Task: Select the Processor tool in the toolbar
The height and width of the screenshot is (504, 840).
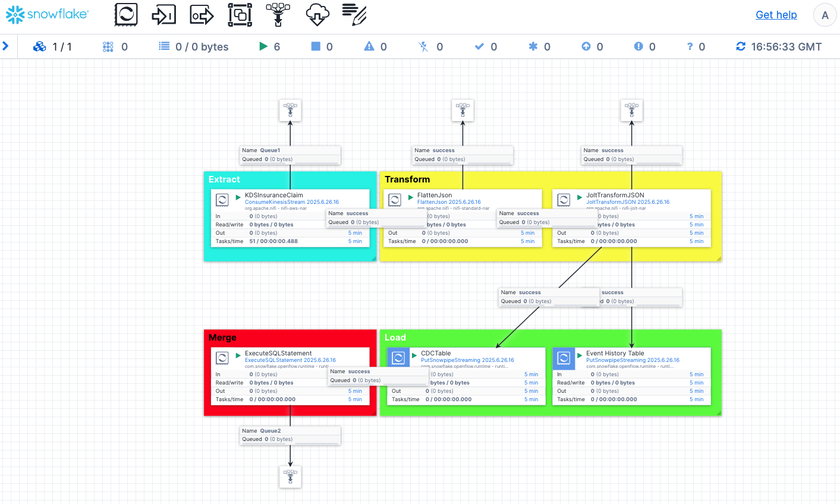Action: [x=126, y=14]
